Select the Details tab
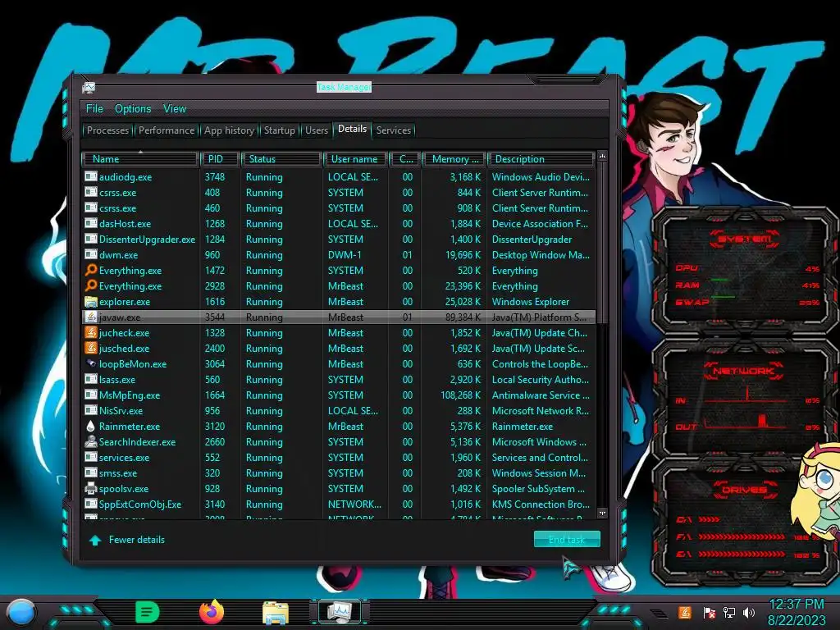This screenshot has height=630, width=840. pyautogui.click(x=353, y=129)
